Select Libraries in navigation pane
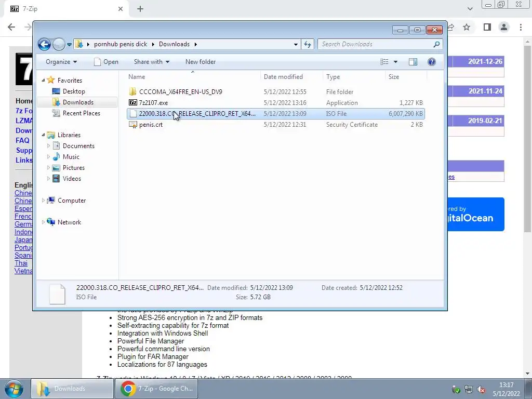This screenshot has height=399, width=532. coord(69,135)
